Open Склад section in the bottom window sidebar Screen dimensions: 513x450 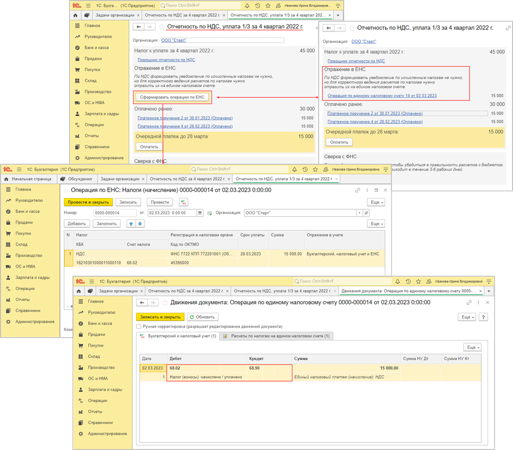94,356
